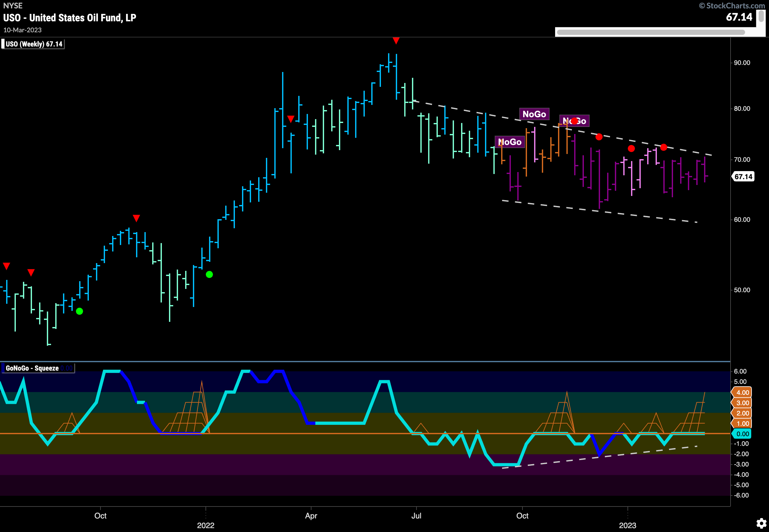Click the orange 4.00 oscillator value tag
Viewport: 769px width, 532px height.
[x=742, y=392]
